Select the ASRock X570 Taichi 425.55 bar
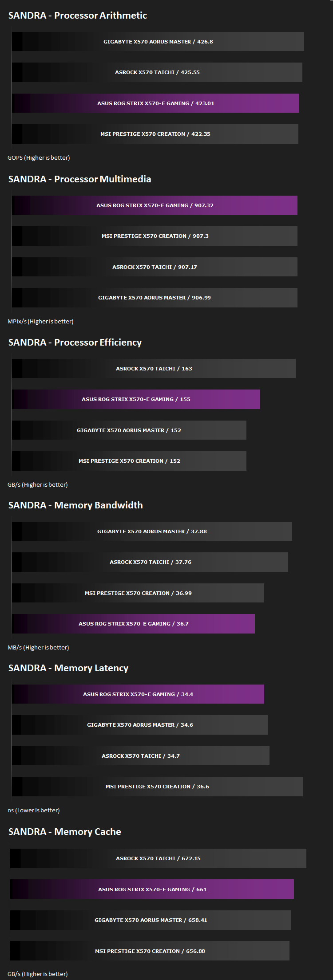 157,72
